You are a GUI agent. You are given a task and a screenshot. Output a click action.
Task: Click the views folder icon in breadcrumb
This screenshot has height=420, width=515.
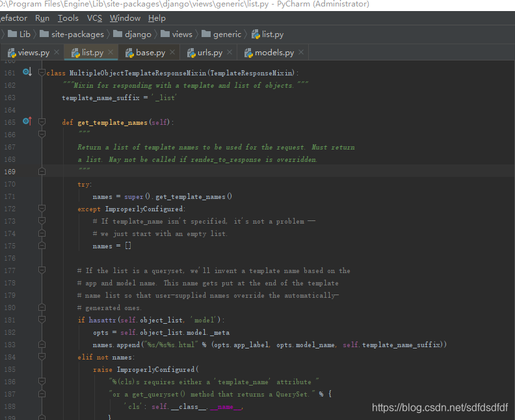[x=165, y=34]
